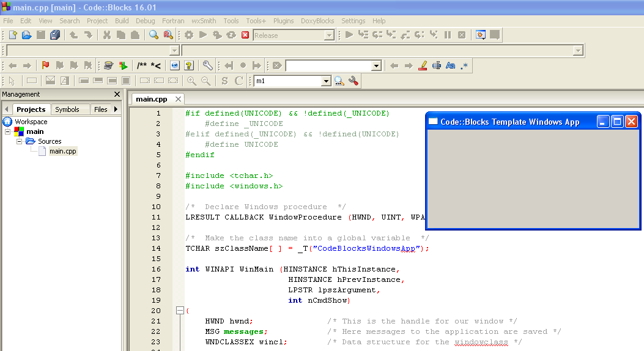Image resolution: width=644 pixels, height=351 pixels.
Task: Click the Save all files icon
Action: coord(54,35)
